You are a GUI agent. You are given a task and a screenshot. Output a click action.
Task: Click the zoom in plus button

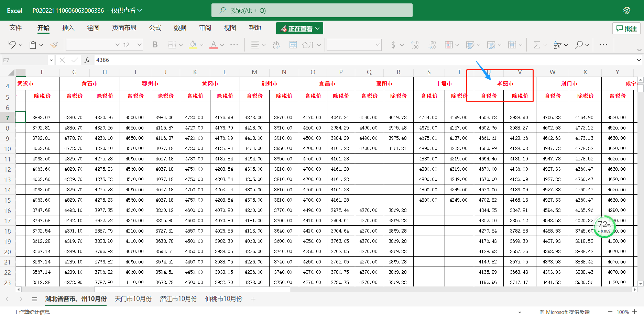tap(634, 312)
